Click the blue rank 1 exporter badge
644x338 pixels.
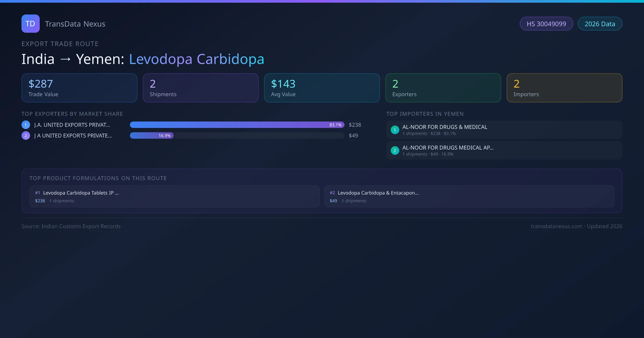point(26,125)
